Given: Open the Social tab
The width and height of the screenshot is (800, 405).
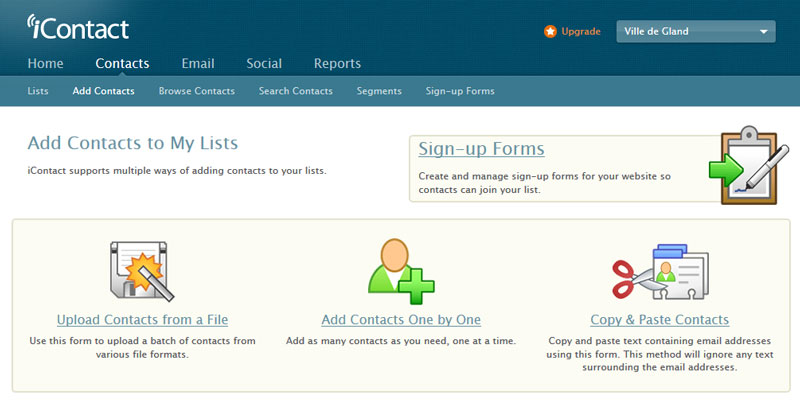Looking at the screenshot, I should click(x=264, y=63).
